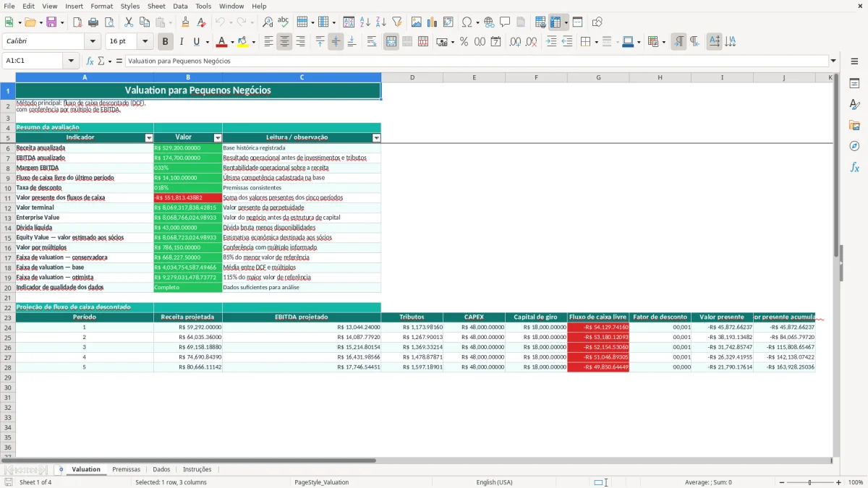
Task: Click the Clone Formatting paintbrush icon
Action: (185, 22)
